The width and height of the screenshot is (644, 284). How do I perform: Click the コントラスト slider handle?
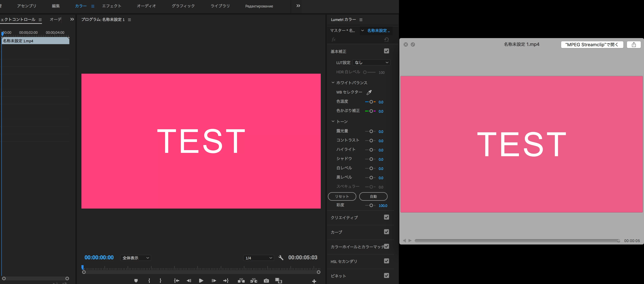[x=371, y=141]
